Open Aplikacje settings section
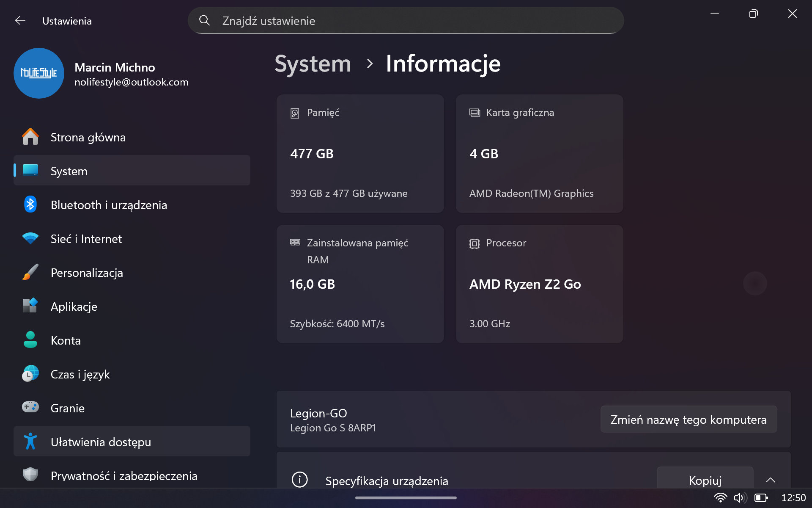Screen dimensions: 812x508 [74, 306]
